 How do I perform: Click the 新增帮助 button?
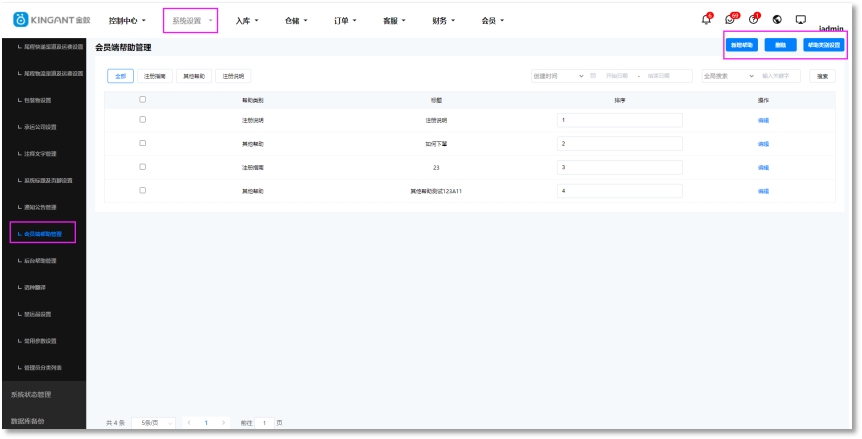coord(741,45)
